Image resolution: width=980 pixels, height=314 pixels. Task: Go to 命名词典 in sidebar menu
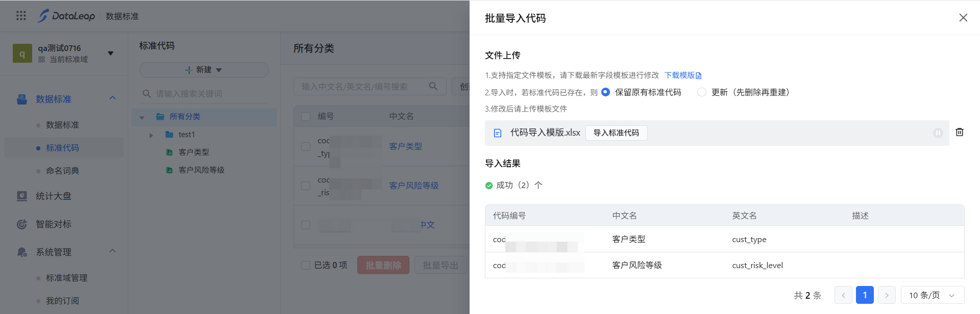(x=62, y=171)
